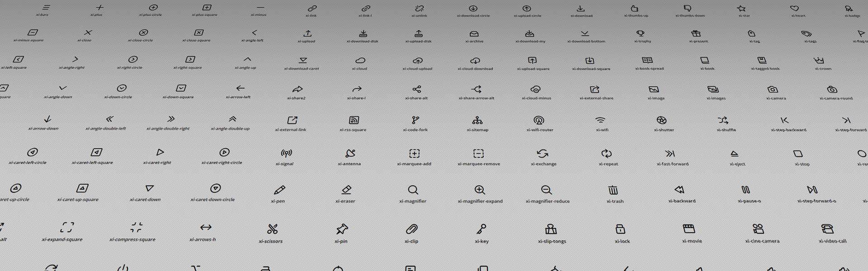Click the xi-sitemap icon
The width and height of the screenshot is (868, 271).
[477, 120]
